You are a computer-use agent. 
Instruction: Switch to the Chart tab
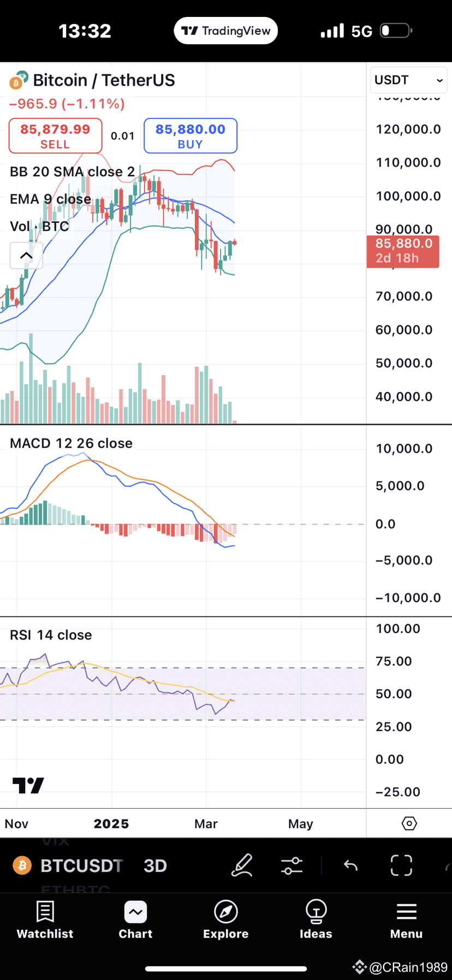pos(135,920)
